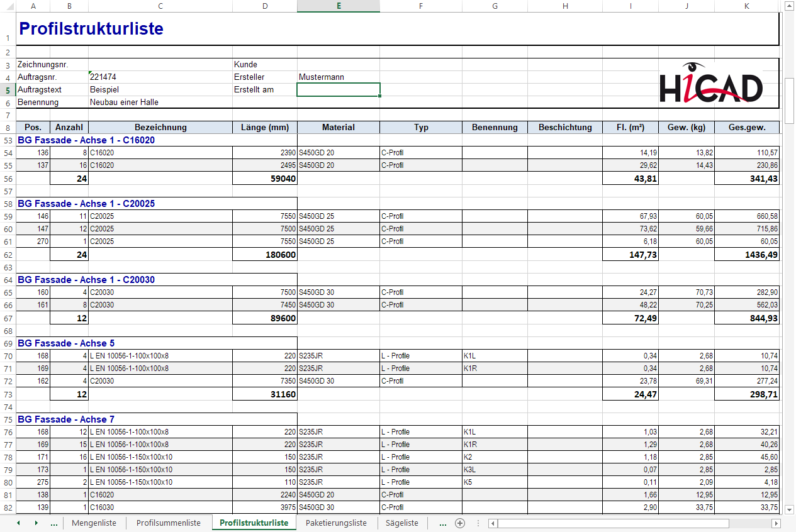Select the Neubau einer Halle cell

pos(160,103)
